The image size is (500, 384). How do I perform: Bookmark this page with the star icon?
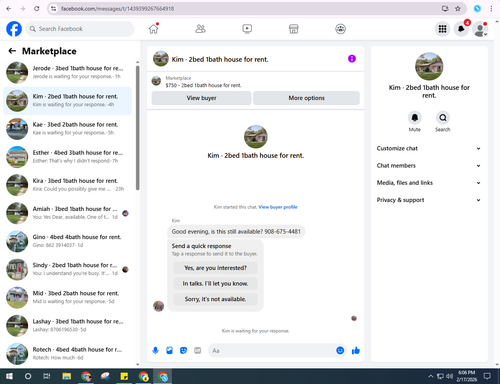tap(458, 9)
